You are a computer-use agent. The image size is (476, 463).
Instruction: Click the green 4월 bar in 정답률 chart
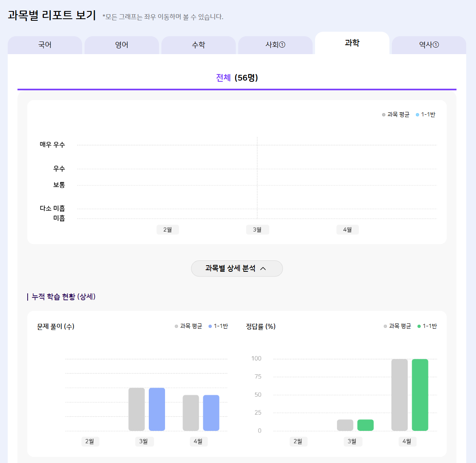[420, 395]
